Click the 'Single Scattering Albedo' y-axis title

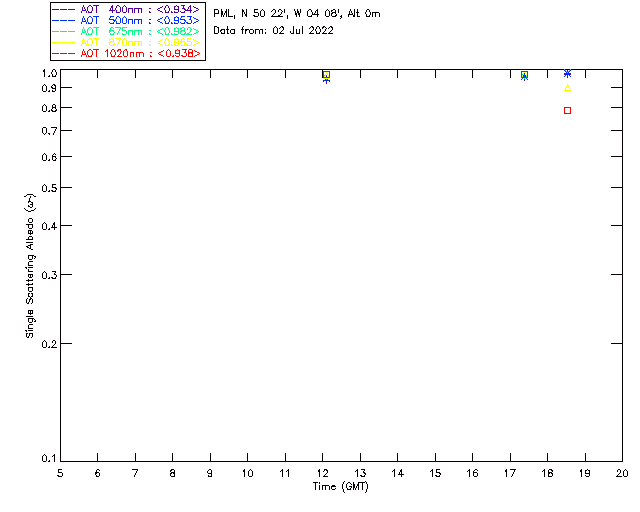click(x=30, y=266)
